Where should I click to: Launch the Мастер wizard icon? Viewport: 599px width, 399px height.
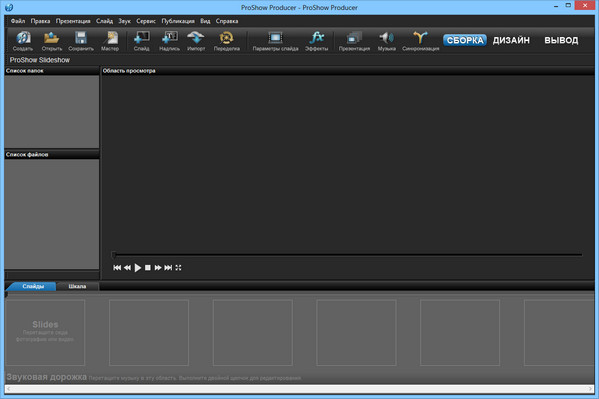[110, 41]
